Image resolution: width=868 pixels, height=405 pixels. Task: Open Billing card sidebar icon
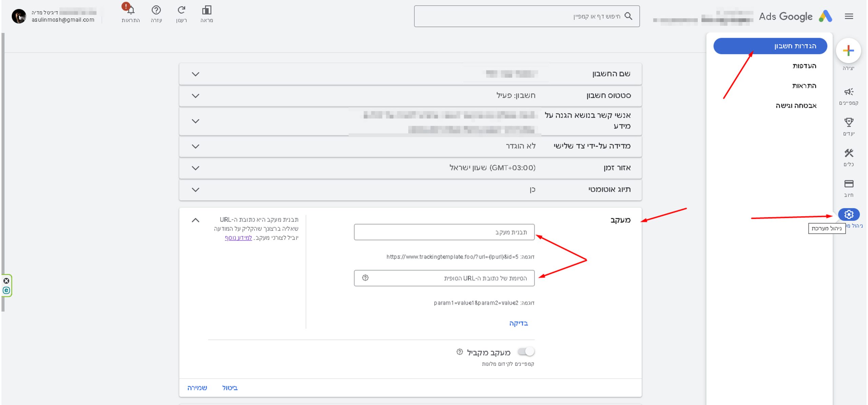pos(849,184)
